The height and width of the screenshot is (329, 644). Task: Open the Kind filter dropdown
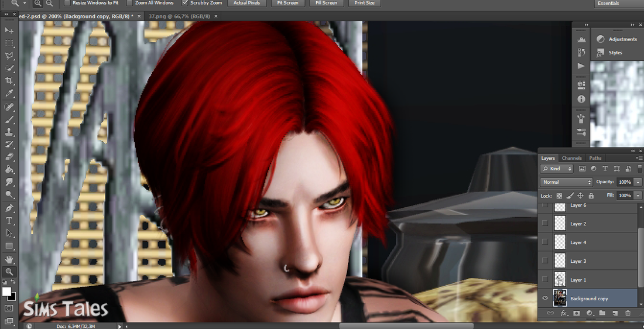[x=557, y=169]
